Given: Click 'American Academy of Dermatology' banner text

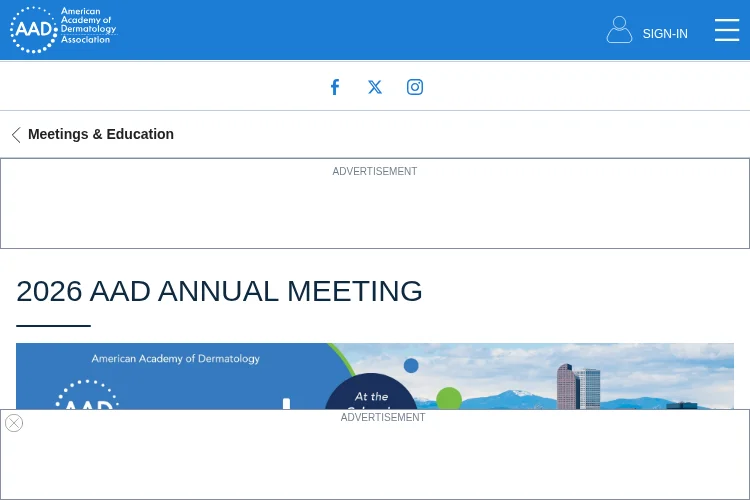Looking at the screenshot, I should coord(176,359).
